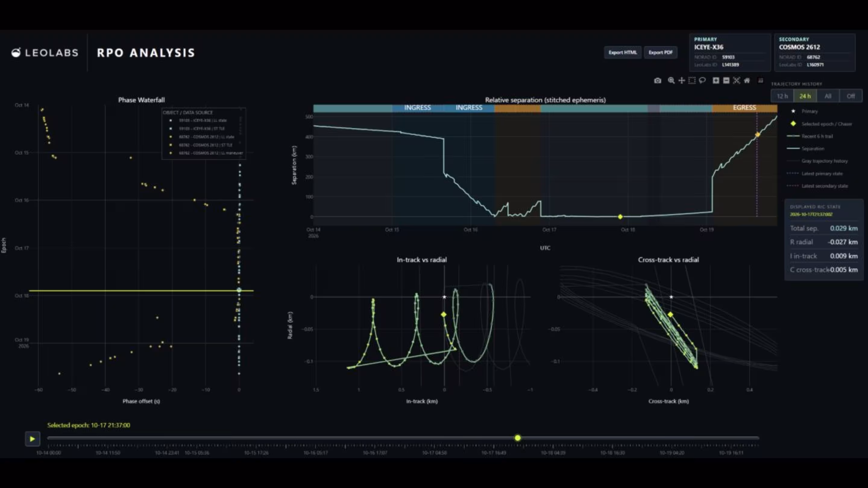The height and width of the screenshot is (488, 868).
Task: Toggle Latest primary state legend item
Action: (815, 174)
